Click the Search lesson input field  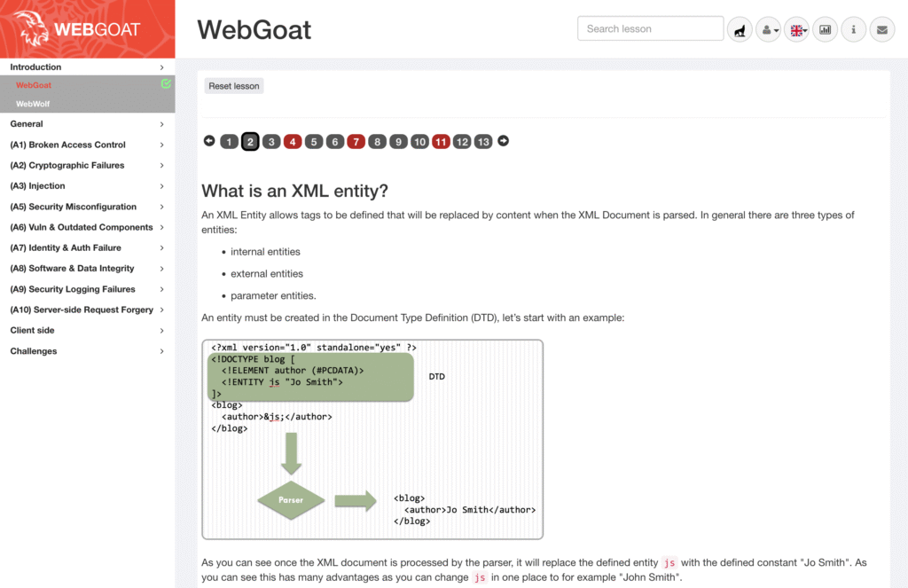point(650,28)
